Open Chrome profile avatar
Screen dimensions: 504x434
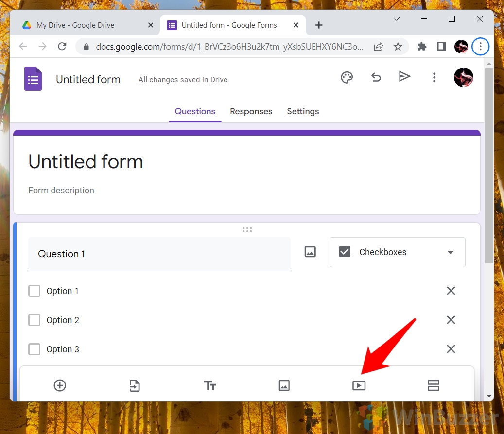[x=461, y=47]
